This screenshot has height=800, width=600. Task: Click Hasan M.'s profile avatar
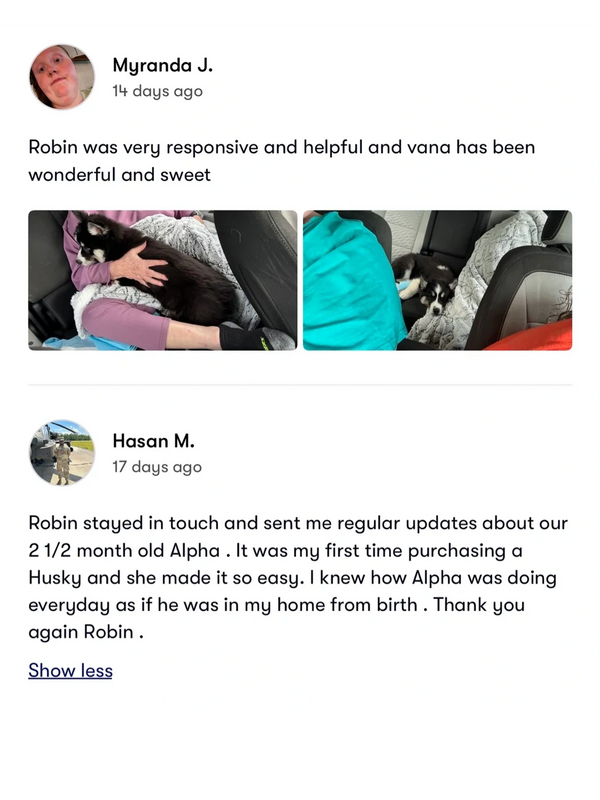pos(62,453)
